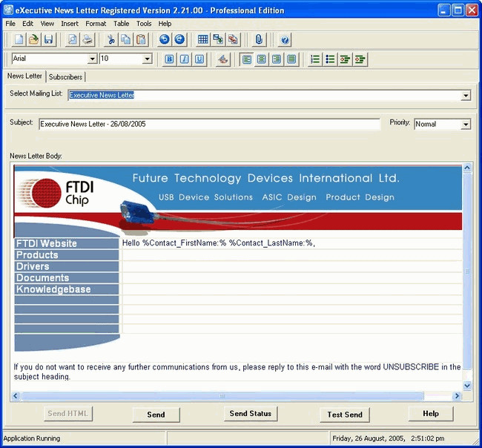The width and height of the screenshot is (482, 448).
Task: Apply a numbered list
Action: point(315,59)
